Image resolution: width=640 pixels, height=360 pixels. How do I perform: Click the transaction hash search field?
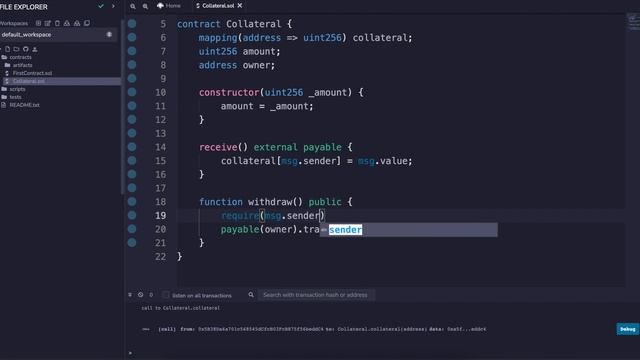[316, 295]
